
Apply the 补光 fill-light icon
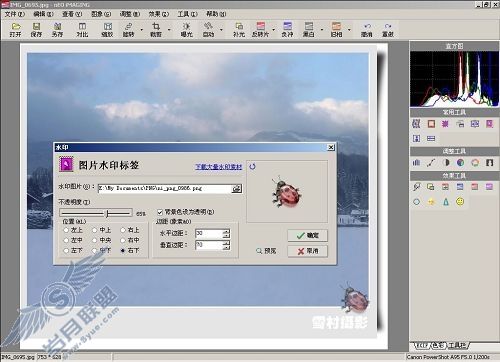click(x=239, y=30)
